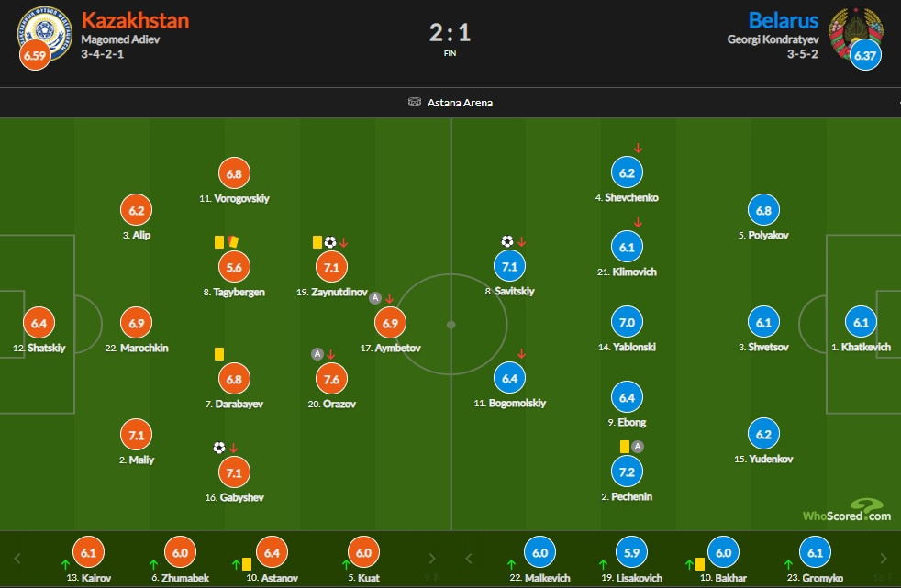This screenshot has height=588, width=901.
Task: Open the WhoScored.com logo
Action: point(847,510)
